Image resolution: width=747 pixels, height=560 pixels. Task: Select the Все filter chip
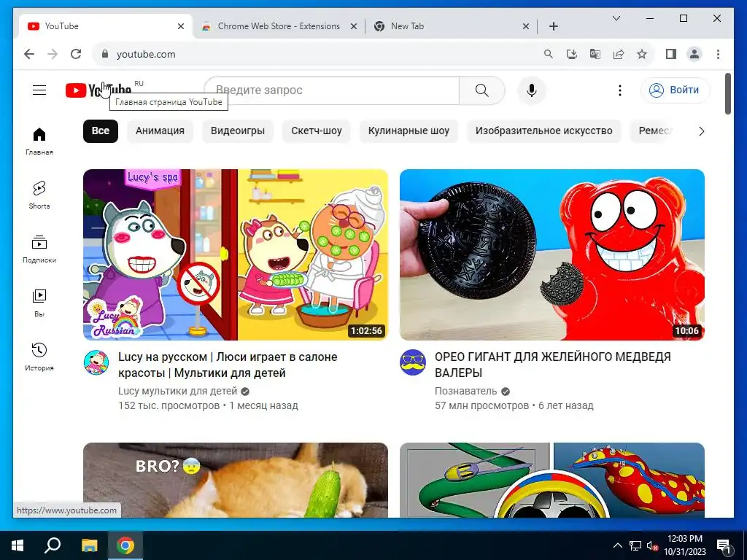click(101, 131)
